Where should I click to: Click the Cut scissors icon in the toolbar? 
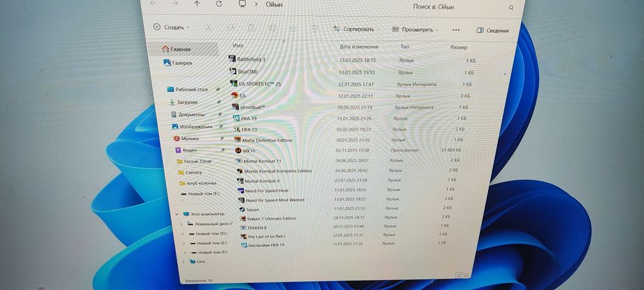pyautogui.click(x=208, y=28)
